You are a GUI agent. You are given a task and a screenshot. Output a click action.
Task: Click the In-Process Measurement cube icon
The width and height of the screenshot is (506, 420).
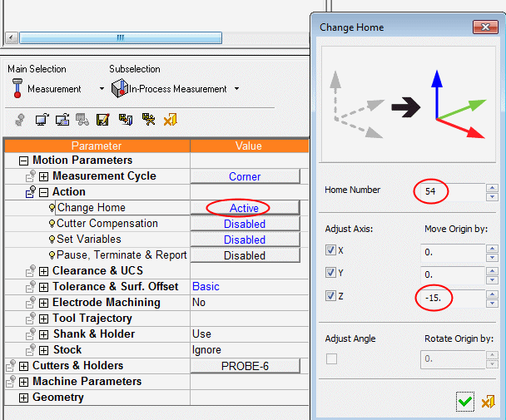coord(119,88)
